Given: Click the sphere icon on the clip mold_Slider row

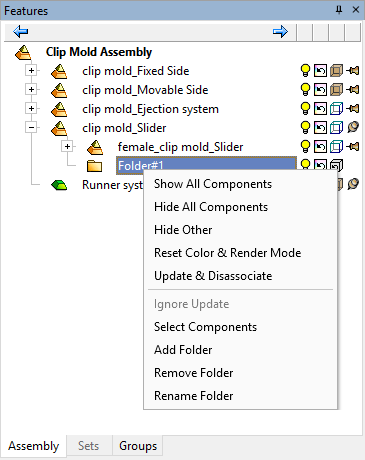Looking at the screenshot, I should [353, 127].
